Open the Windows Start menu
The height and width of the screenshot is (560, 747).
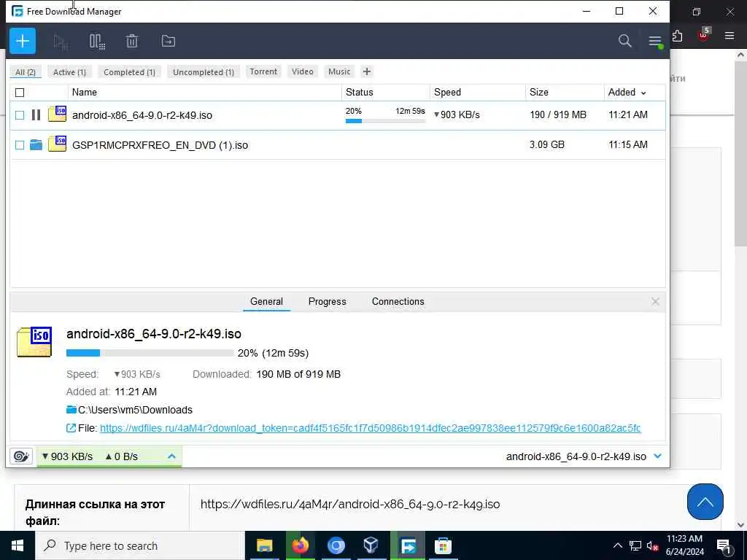18,545
